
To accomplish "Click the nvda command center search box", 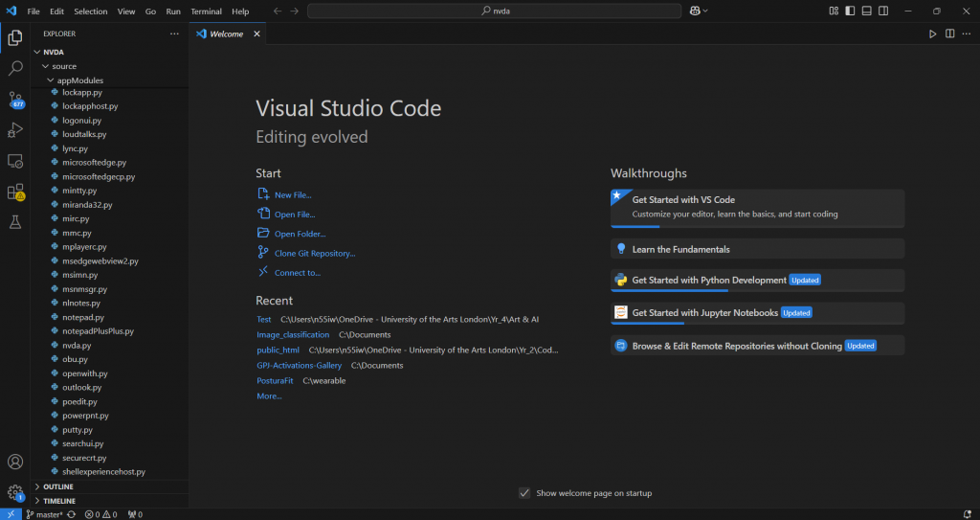I will point(495,11).
